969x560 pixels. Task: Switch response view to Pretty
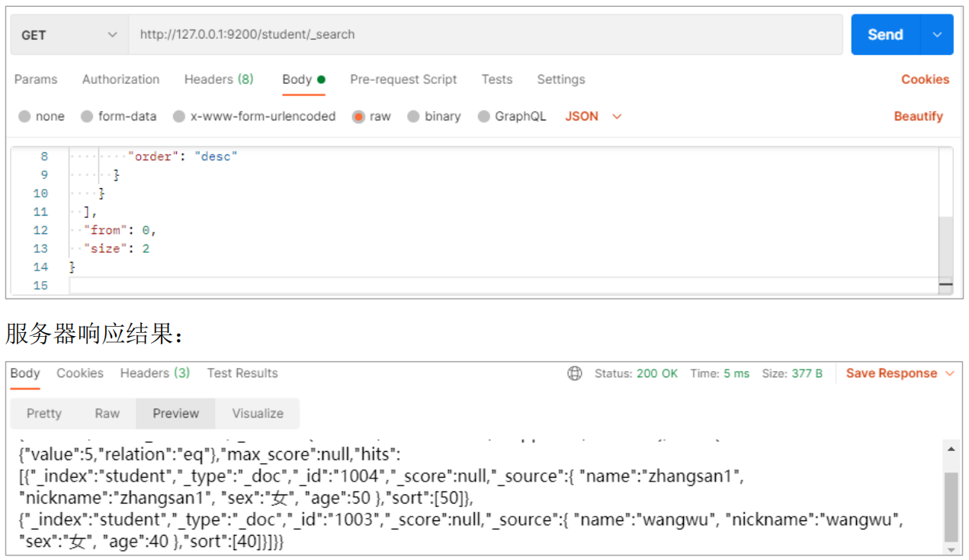point(43,414)
